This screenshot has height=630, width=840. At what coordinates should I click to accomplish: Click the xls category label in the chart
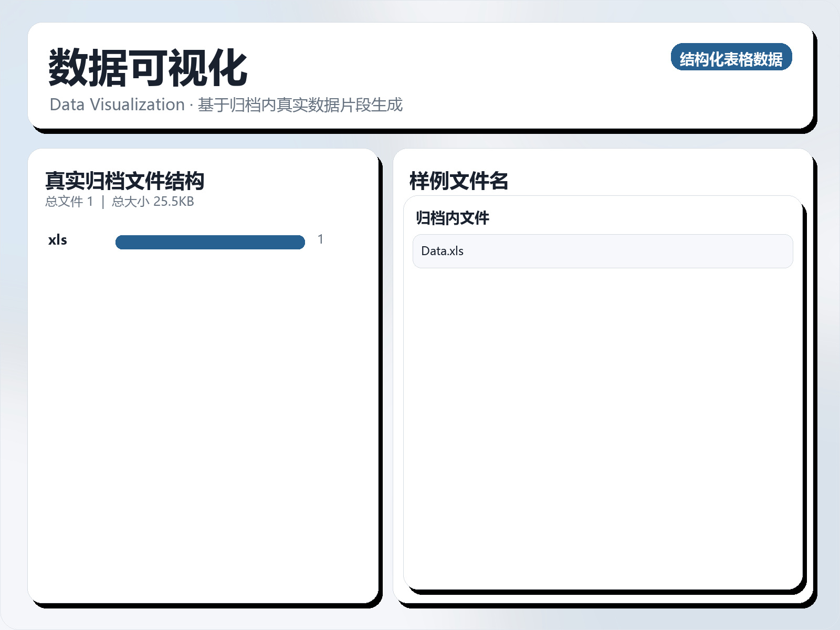click(x=58, y=240)
